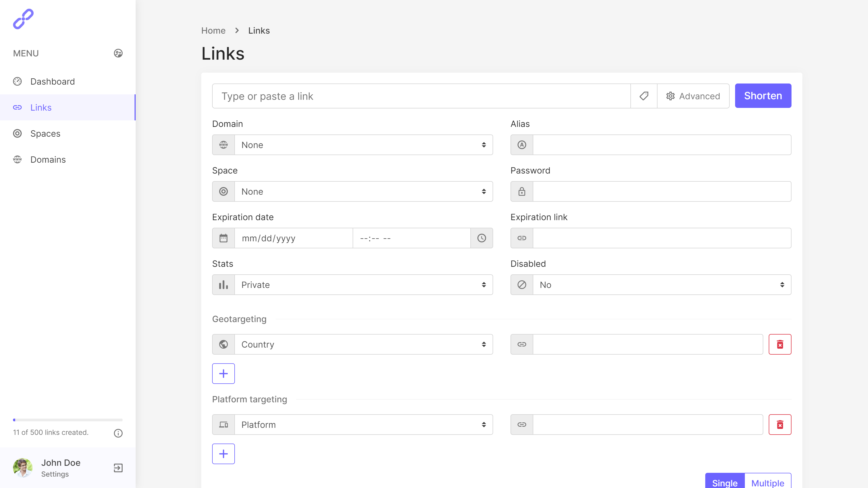Go to Spaces in sidebar menu
868x488 pixels.
coord(45,134)
